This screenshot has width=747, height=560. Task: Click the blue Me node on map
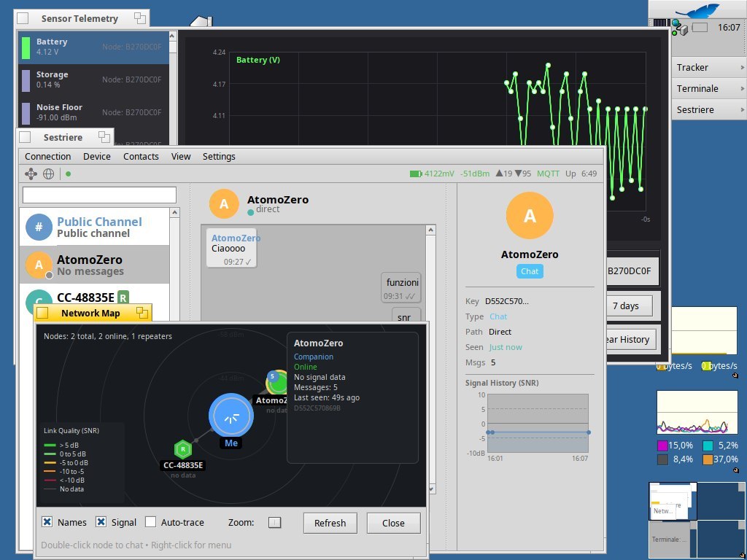[231, 416]
